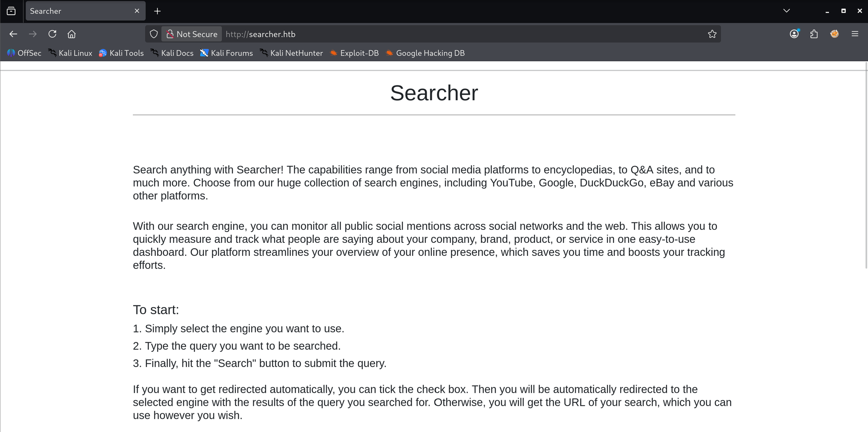This screenshot has height=432, width=868.
Task: Open the Firefox View icon
Action: pos(11,11)
